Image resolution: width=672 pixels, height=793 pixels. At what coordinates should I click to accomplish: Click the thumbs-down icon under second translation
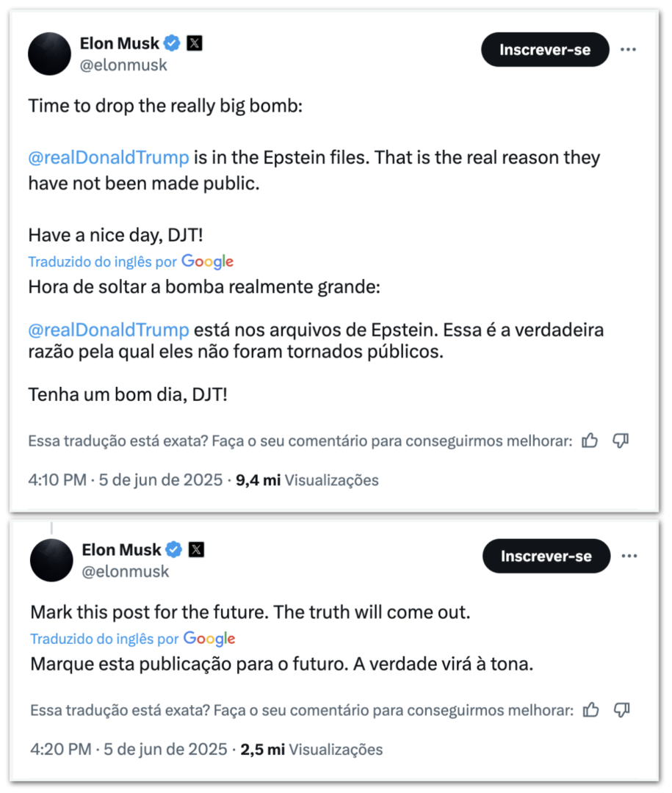coord(623,710)
